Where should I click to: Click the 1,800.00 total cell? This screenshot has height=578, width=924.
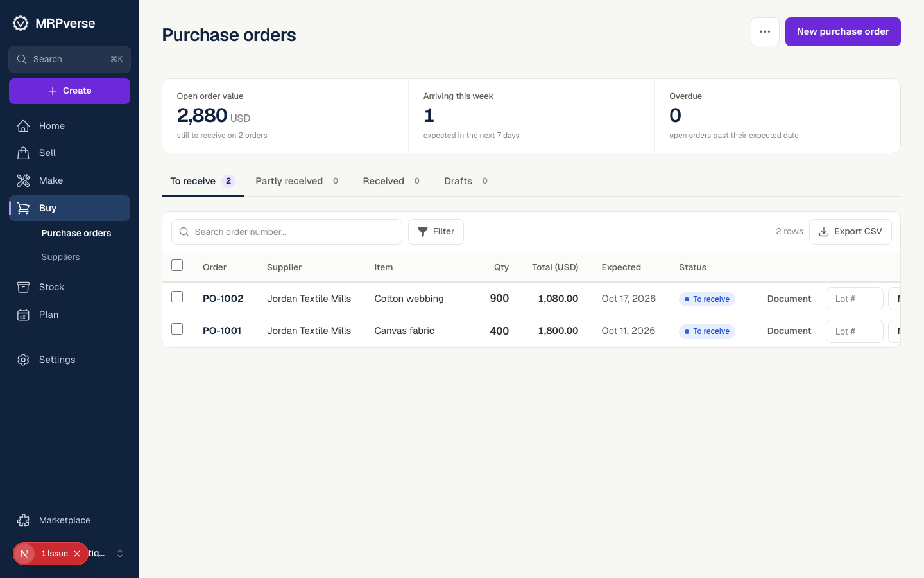(558, 331)
